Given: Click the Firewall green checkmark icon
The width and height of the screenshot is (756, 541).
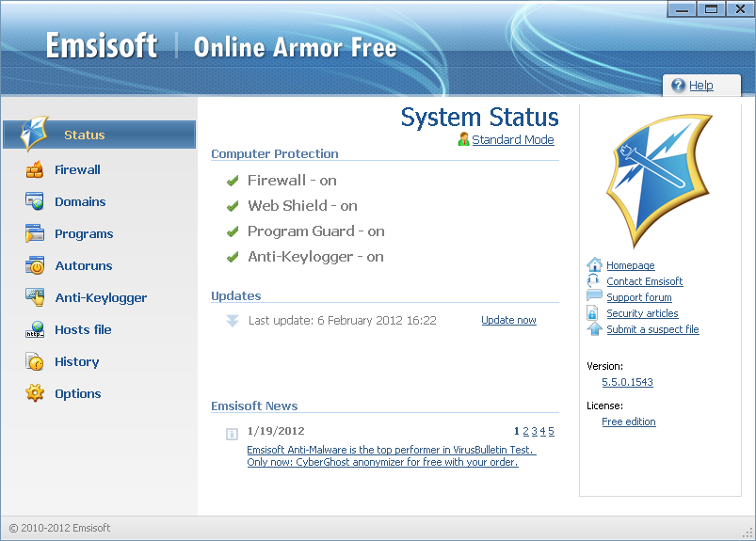Looking at the screenshot, I should pos(233,181).
